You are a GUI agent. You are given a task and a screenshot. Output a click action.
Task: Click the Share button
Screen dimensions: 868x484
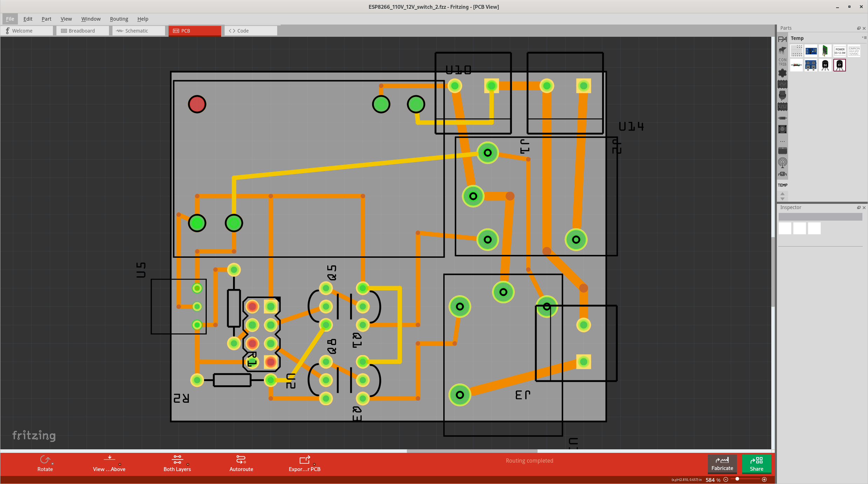click(x=757, y=464)
